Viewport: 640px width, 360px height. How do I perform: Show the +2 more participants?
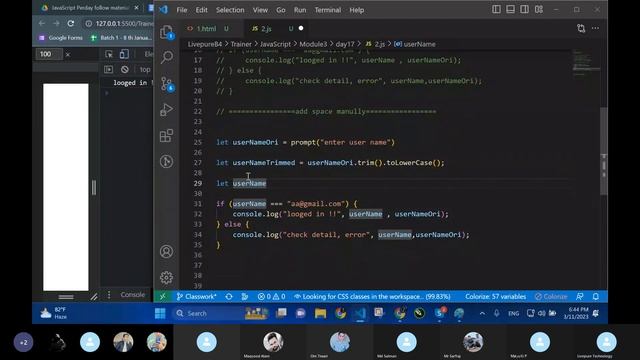23,342
